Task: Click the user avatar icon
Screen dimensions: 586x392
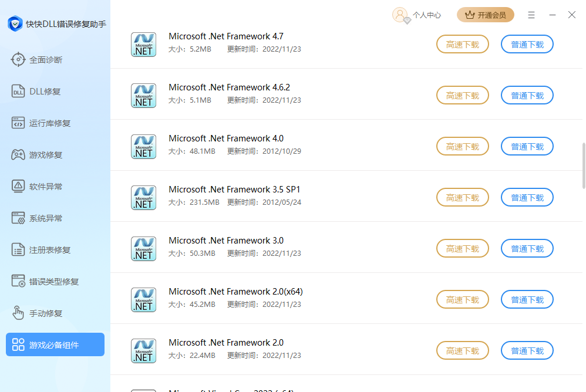Action: (x=400, y=15)
